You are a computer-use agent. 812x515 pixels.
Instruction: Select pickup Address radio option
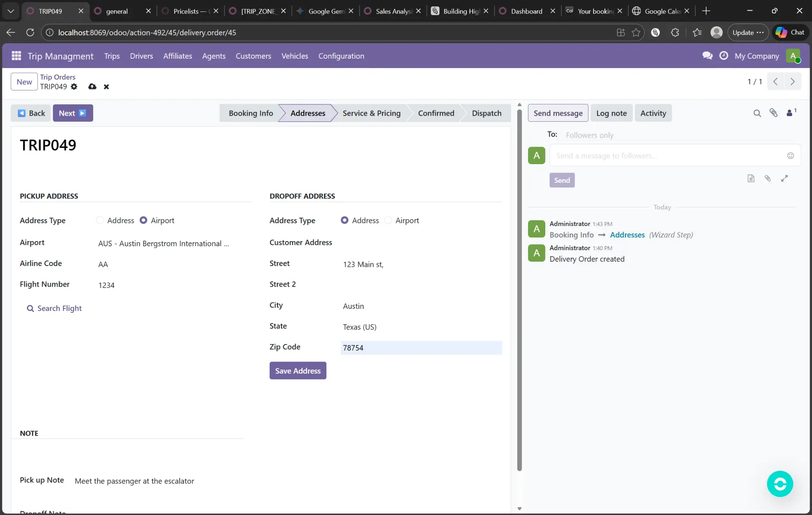(100, 220)
